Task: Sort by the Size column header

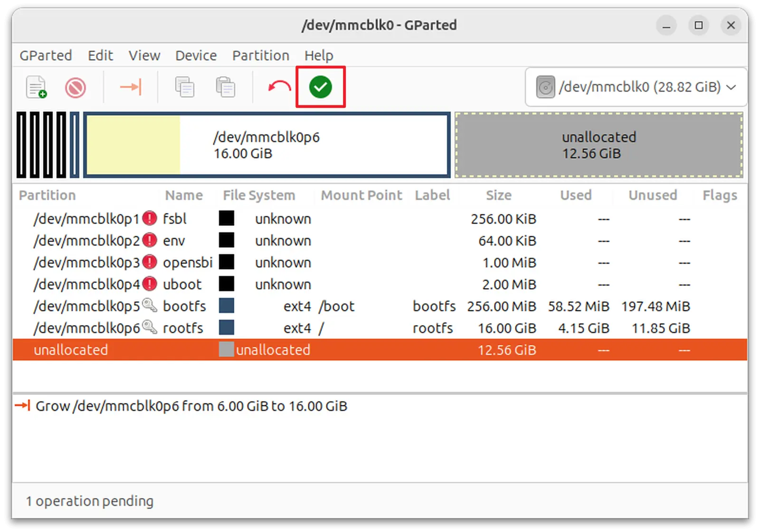Action: tap(499, 195)
